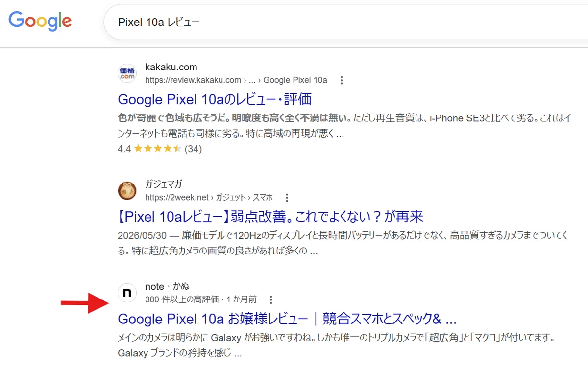Open the three-dot menu beside the note result
Image resolution: width=588 pixels, height=368 pixels.
[x=271, y=299]
